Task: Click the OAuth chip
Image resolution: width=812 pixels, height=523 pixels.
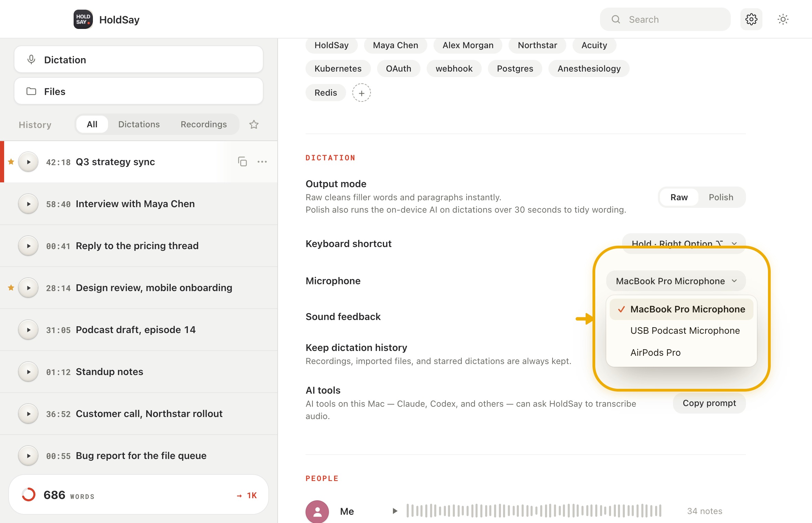Action: tap(398, 68)
